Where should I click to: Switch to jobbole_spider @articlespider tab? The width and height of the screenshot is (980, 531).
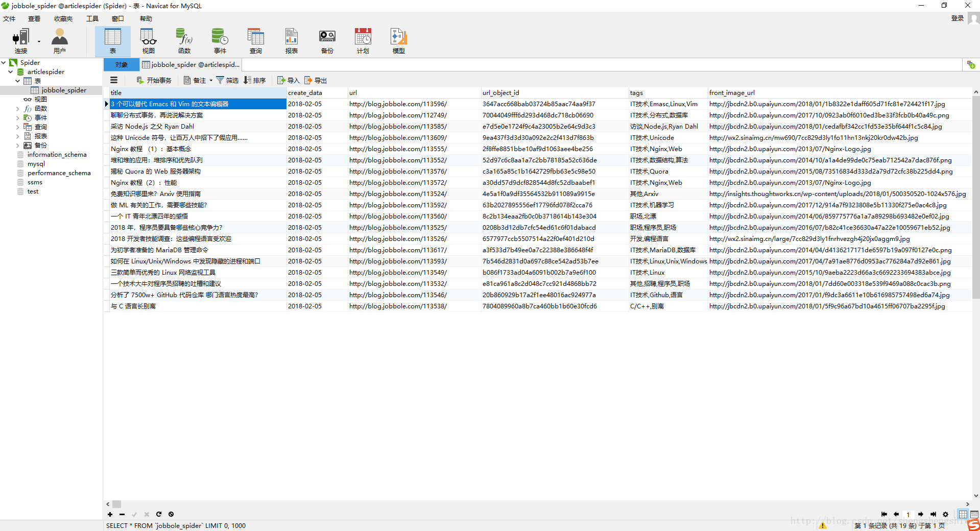[190, 65]
